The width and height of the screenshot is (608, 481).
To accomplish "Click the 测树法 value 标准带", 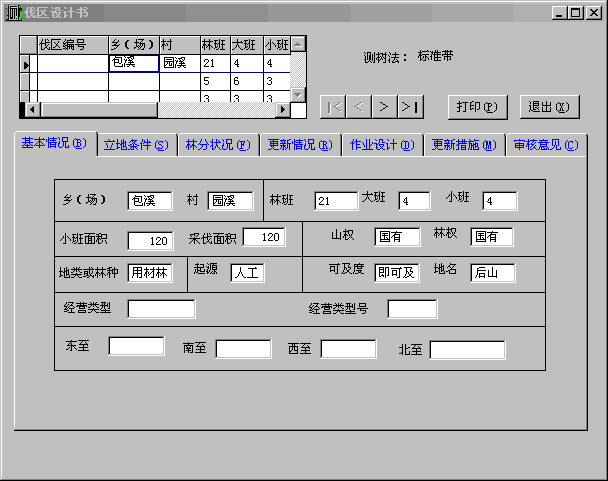I will click(435, 56).
